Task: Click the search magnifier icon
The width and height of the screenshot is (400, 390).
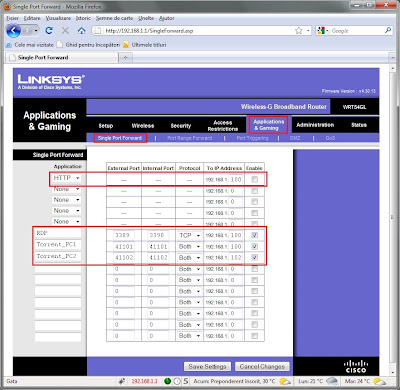Action: [388, 30]
